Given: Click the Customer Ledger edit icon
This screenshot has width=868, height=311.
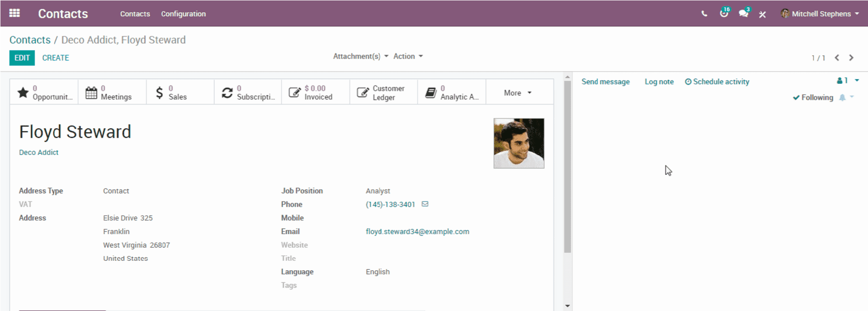Looking at the screenshot, I should [363, 92].
